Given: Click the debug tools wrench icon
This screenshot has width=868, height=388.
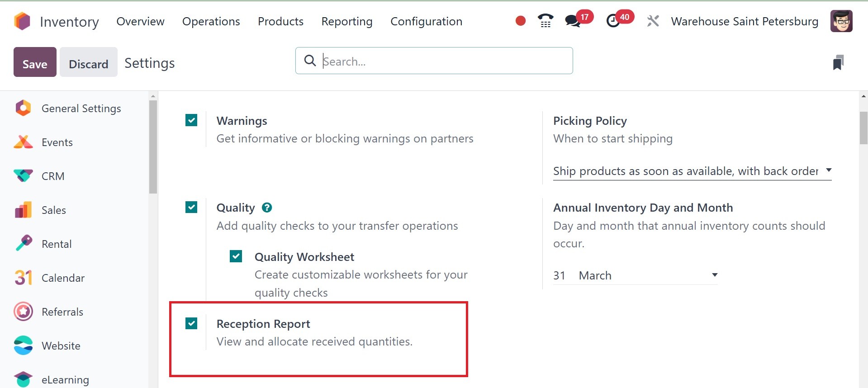Looking at the screenshot, I should pyautogui.click(x=653, y=21).
